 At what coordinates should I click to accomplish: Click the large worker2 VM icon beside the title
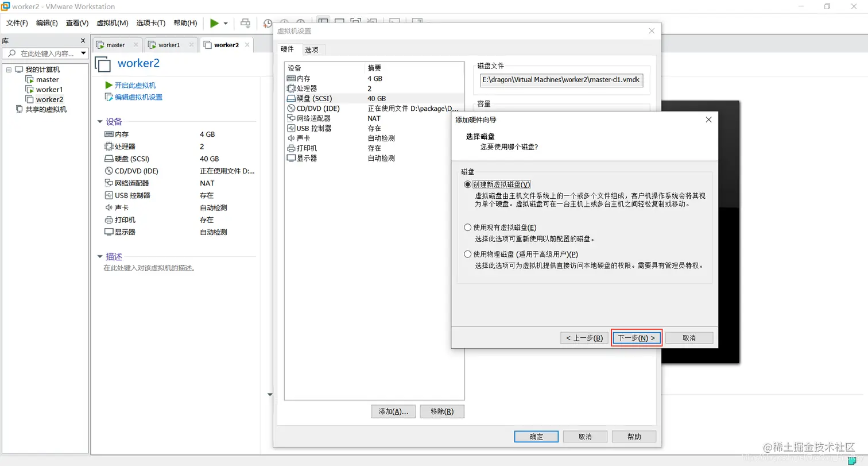pyautogui.click(x=102, y=64)
